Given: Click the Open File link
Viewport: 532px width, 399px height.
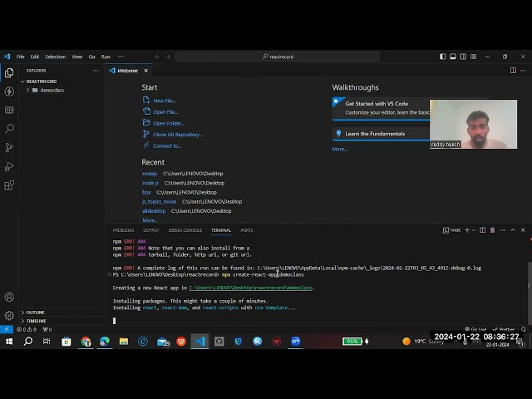Looking at the screenshot, I should 165,112.
